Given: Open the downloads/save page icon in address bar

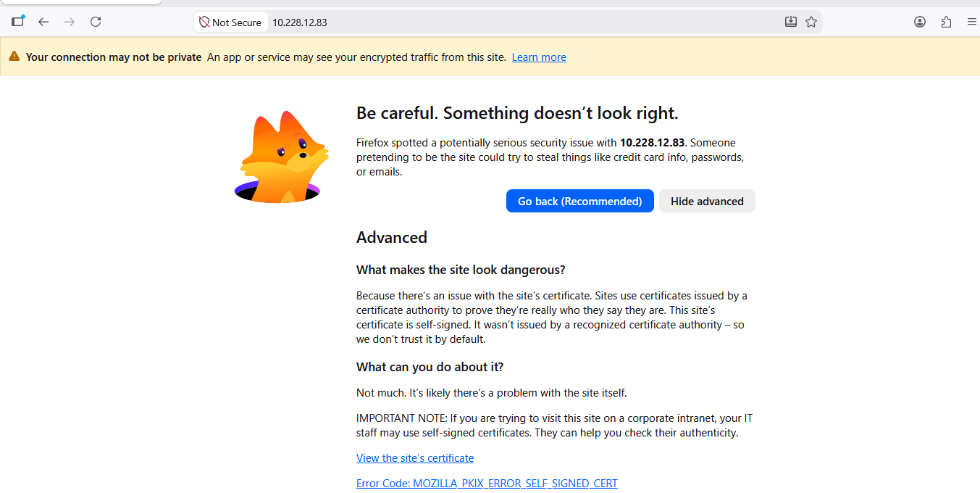Looking at the screenshot, I should pyautogui.click(x=791, y=22).
